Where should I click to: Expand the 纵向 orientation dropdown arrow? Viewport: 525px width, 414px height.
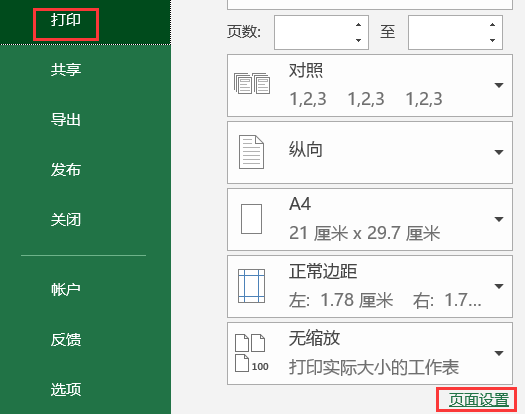pyautogui.click(x=499, y=152)
